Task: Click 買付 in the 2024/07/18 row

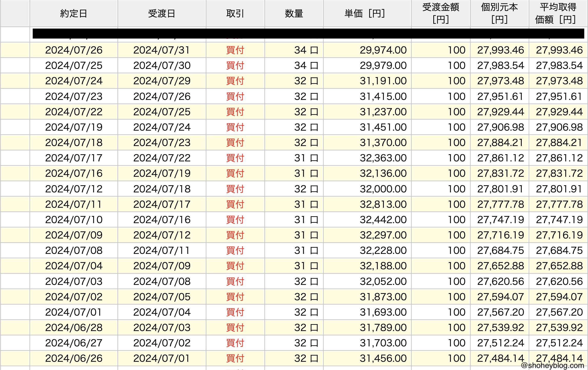Action: pyautogui.click(x=235, y=142)
